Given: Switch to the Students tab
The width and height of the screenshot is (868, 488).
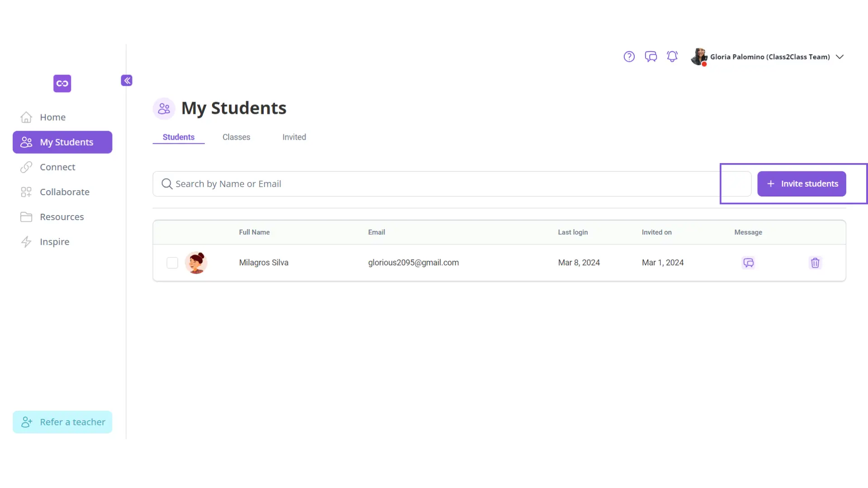Looking at the screenshot, I should pyautogui.click(x=179, y=137).
